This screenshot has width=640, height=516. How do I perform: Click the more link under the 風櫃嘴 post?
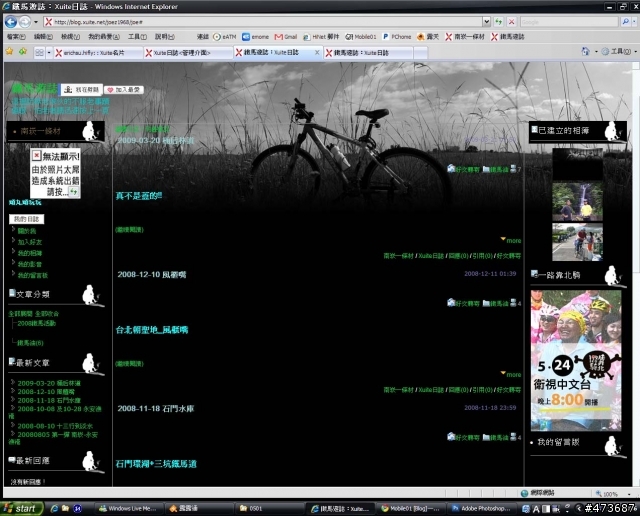pyautogui.click(x=511, y=374)
